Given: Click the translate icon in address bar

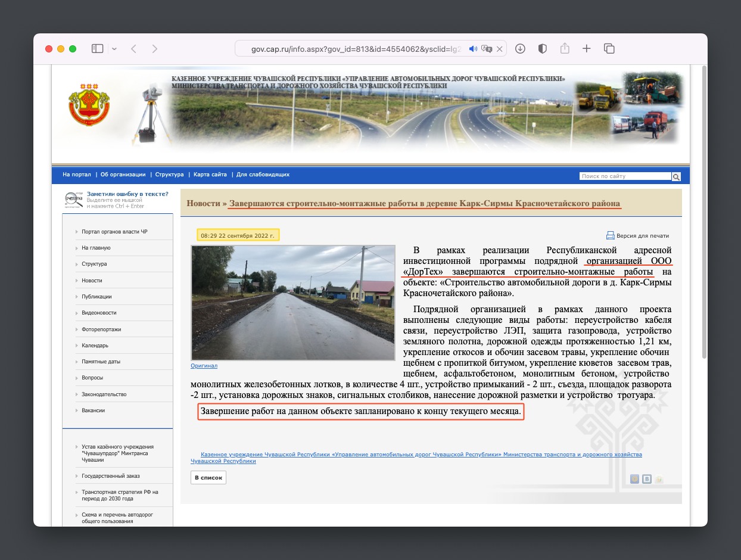Looking at the screenshot, I should tap(487, 49).
